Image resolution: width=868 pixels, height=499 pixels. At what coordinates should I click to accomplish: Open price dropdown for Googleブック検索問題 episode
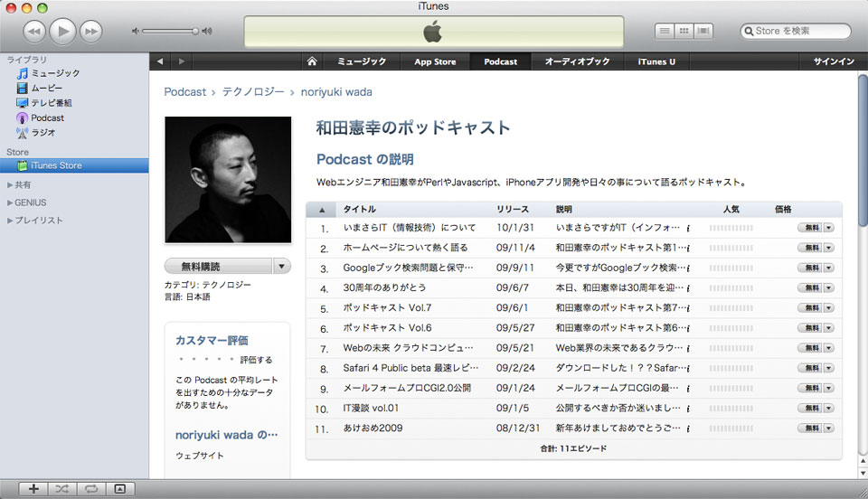[829, 268]
